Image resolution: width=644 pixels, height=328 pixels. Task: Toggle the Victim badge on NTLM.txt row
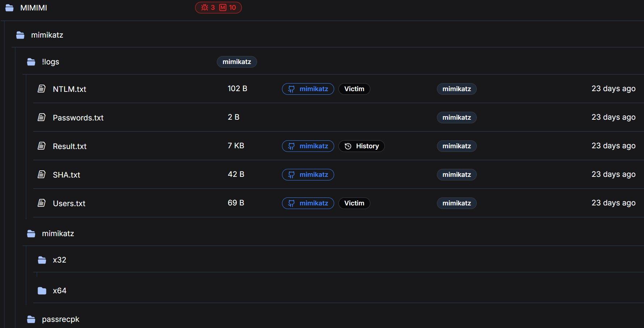(x=354, y=89)
